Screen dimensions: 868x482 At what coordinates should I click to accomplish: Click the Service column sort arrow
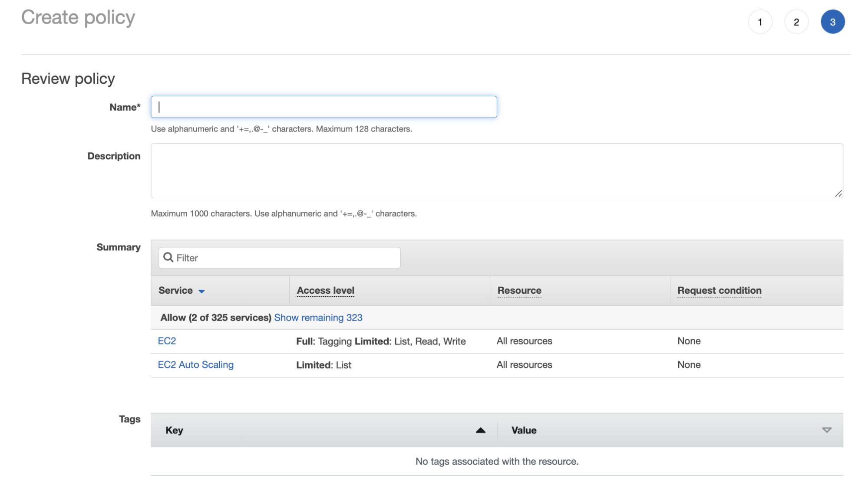click(201, 291)
